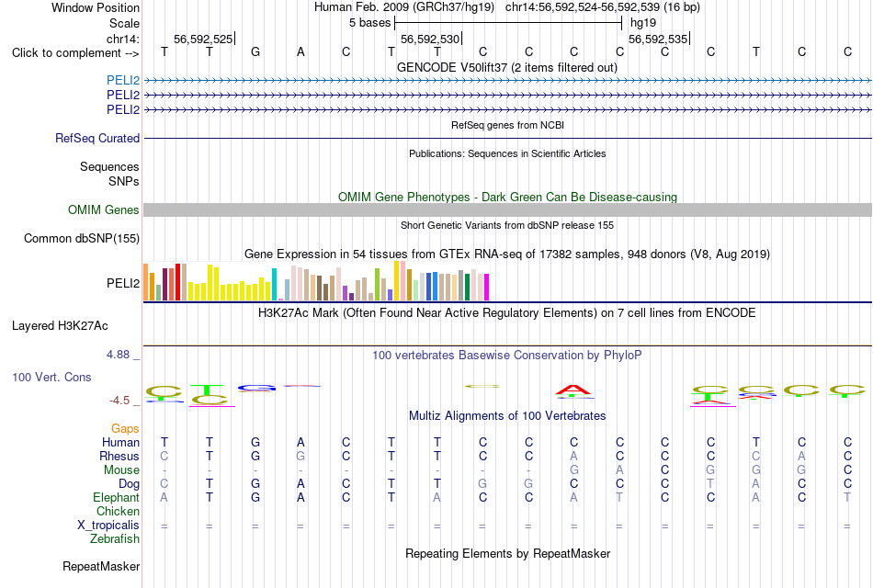Click the Gaps label in Multiz track

125,428
